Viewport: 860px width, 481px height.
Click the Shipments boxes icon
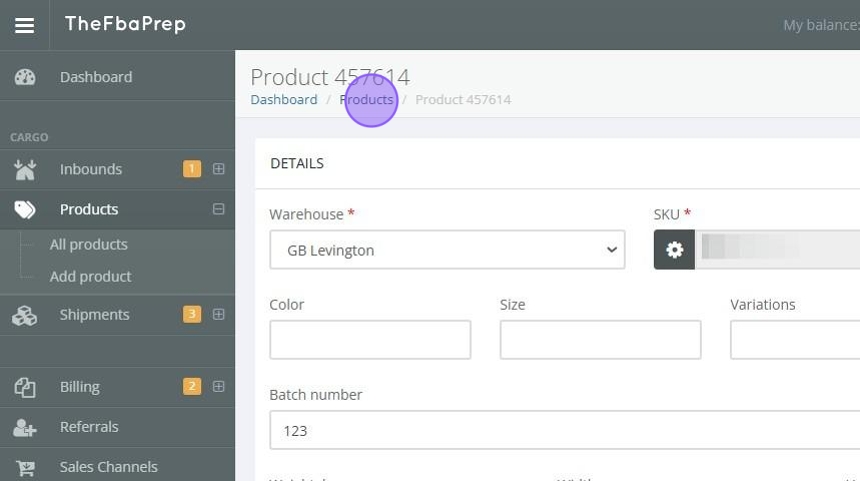point(25,315)
